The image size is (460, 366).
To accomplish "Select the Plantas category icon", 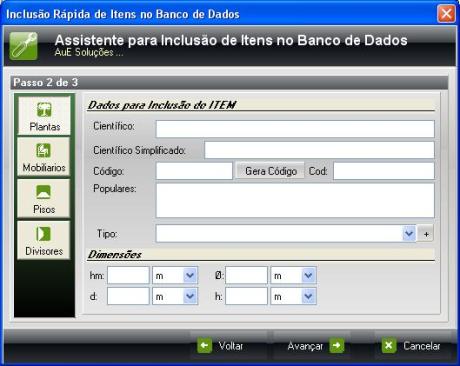I will click(x=44, y=116).
